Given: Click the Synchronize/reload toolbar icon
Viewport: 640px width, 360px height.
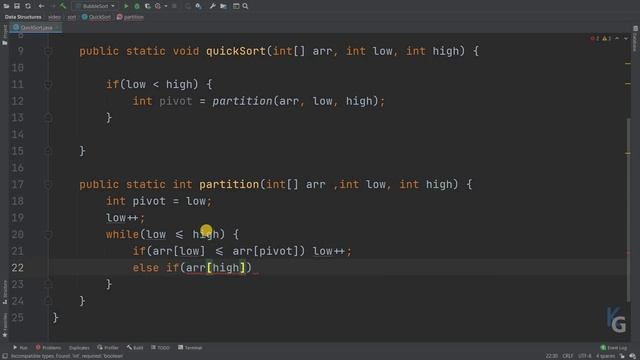Looking at the screenshot, I should (x=28, y=6).
